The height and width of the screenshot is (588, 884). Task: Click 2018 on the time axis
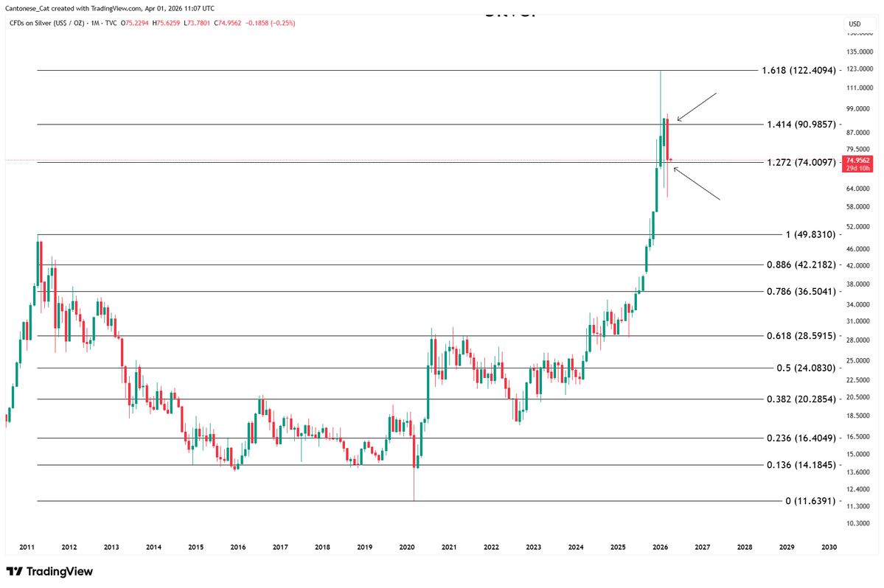[x=322, y=547]
